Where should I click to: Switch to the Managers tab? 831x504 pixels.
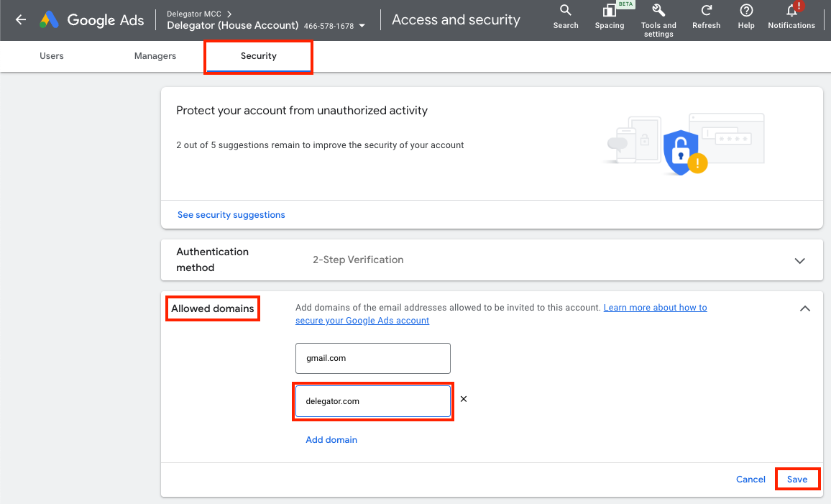pyautogui.click(x=155, y=55)
